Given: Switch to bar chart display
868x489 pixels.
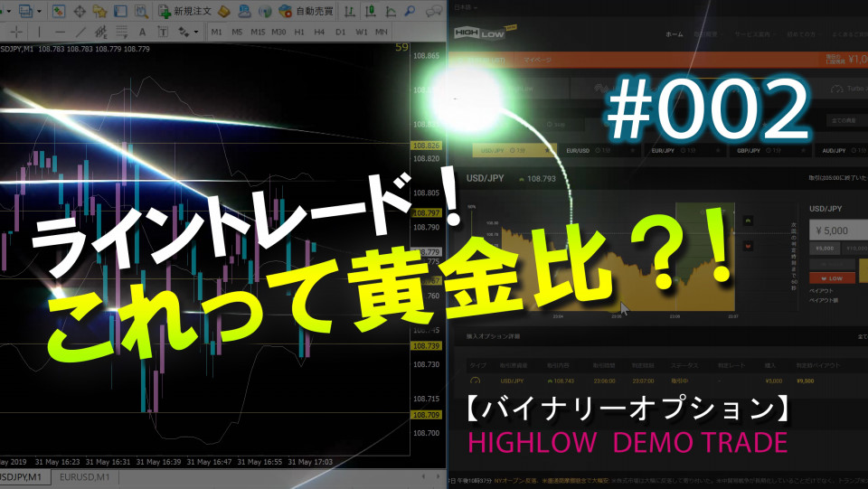Looking at the screenshot, I should coord(349,11).
